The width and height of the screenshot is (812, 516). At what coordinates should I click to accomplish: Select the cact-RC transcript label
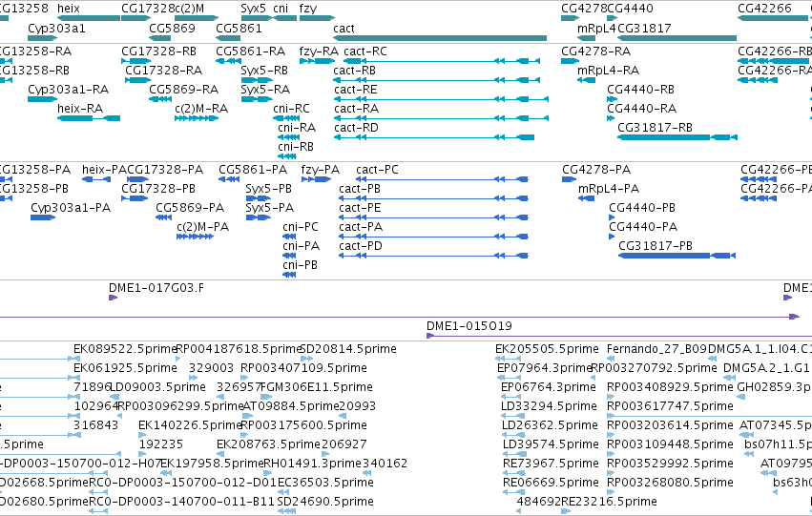pyautogui.click(x=365, y=52)
